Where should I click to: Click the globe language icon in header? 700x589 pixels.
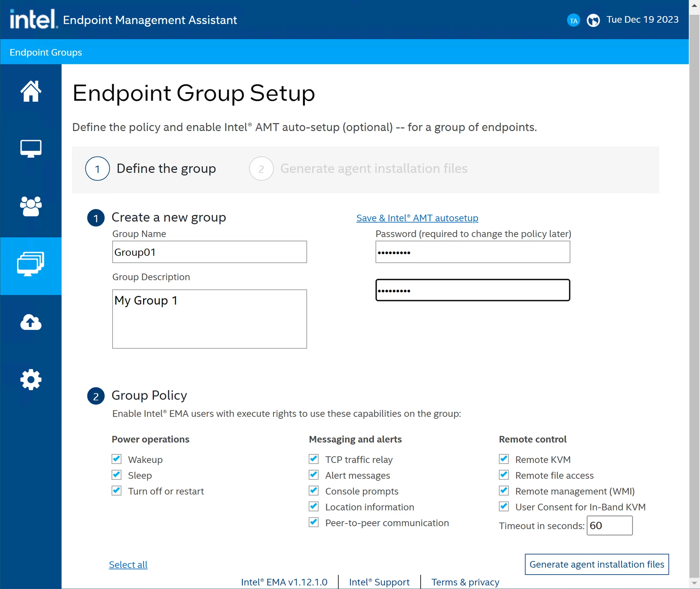tap(593, 20)
